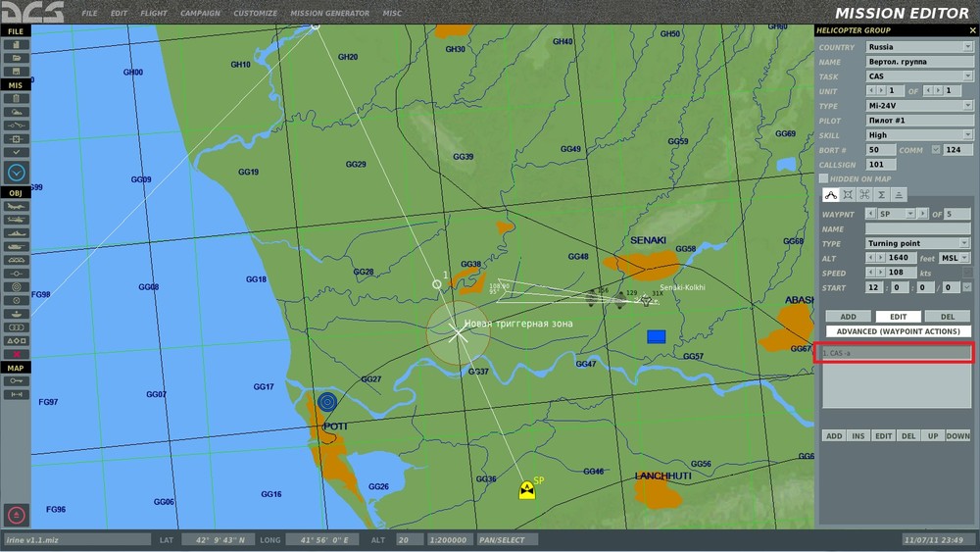This screenshot has width=980, height=552.
Task: Select the ship group placement tool
Action: coord(17,233)
